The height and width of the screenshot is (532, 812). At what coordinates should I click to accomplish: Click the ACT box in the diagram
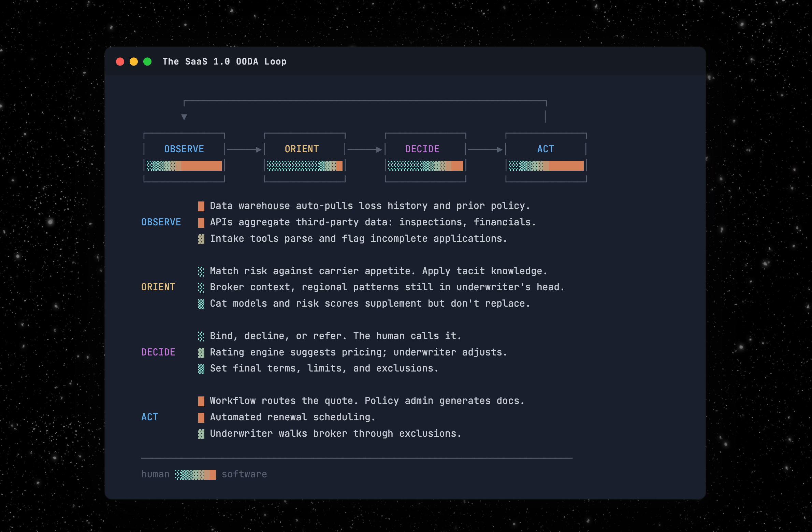coord(546,150)
